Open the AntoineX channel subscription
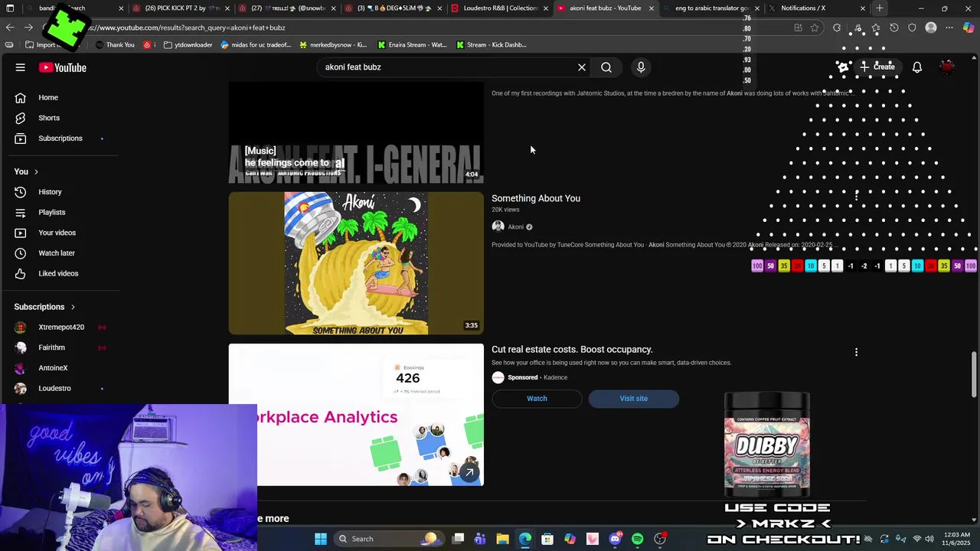This screenshot has width=980, height=551. click(53, 368)
